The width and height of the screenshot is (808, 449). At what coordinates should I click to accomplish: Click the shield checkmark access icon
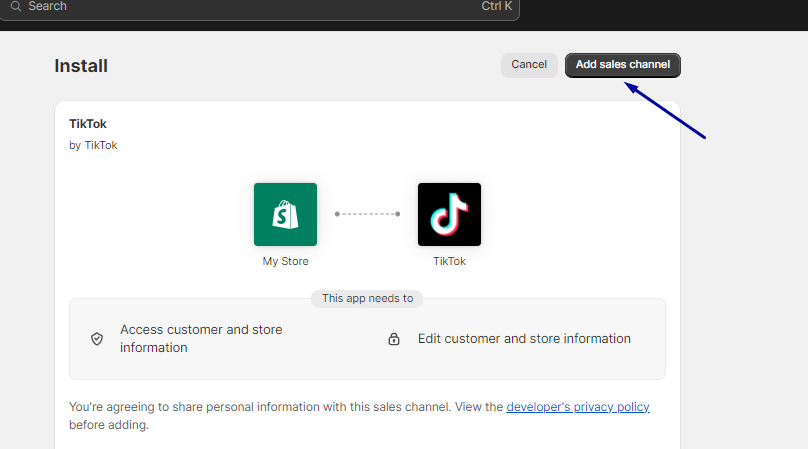point(97,339)
